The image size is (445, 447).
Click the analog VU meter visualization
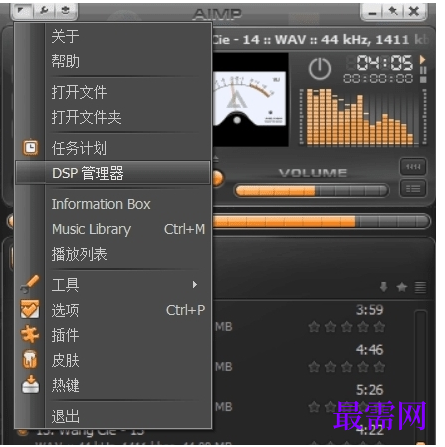point(250,100)
